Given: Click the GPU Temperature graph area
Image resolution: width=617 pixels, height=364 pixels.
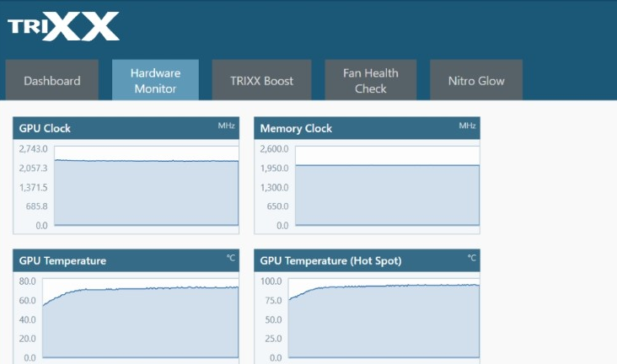Looking at the screenshot, I should tap(141, 318).
